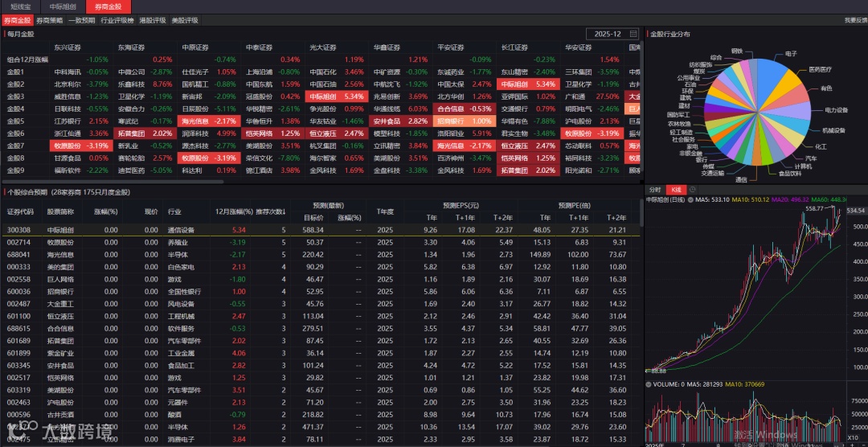868x447 pixels.
Task: Open the 2025-12 month selector field
Action: (612, 34)
